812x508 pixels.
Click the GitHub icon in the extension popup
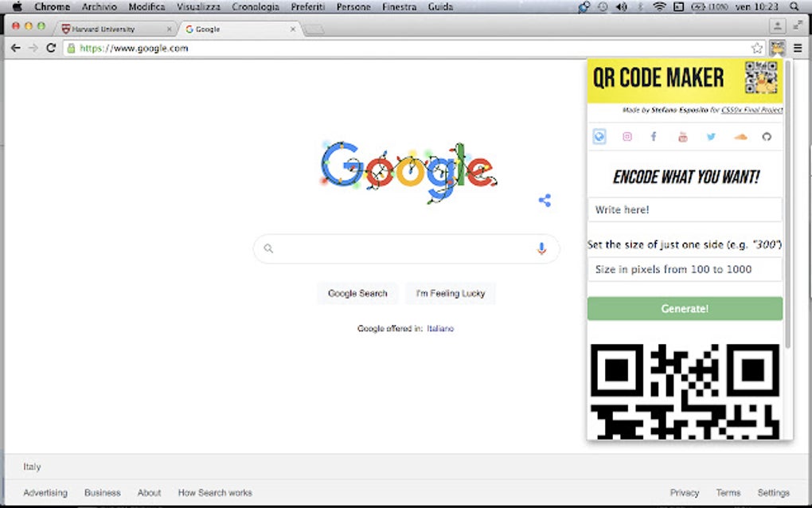767,136
